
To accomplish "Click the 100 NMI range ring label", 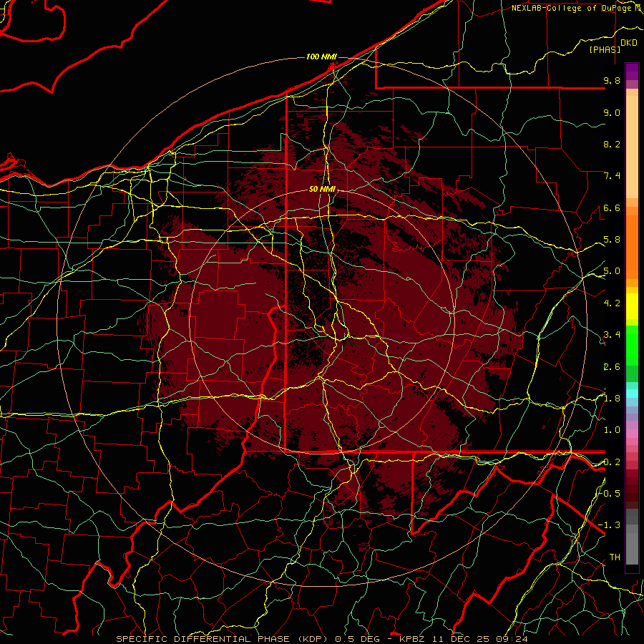I will 321,57.
